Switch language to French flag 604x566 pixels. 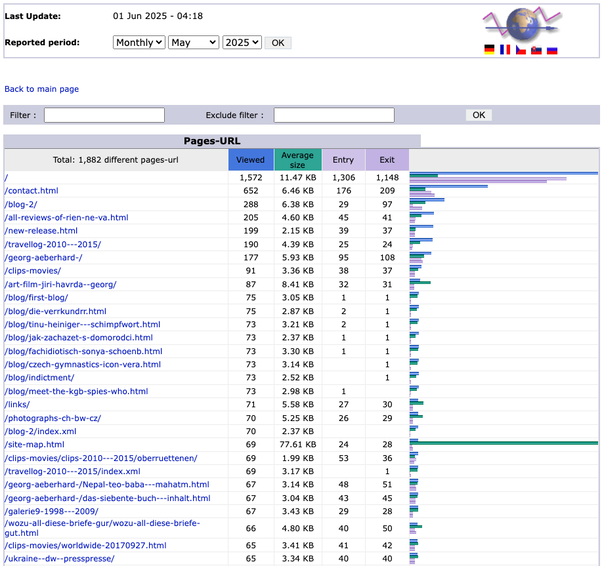point(505,50)
